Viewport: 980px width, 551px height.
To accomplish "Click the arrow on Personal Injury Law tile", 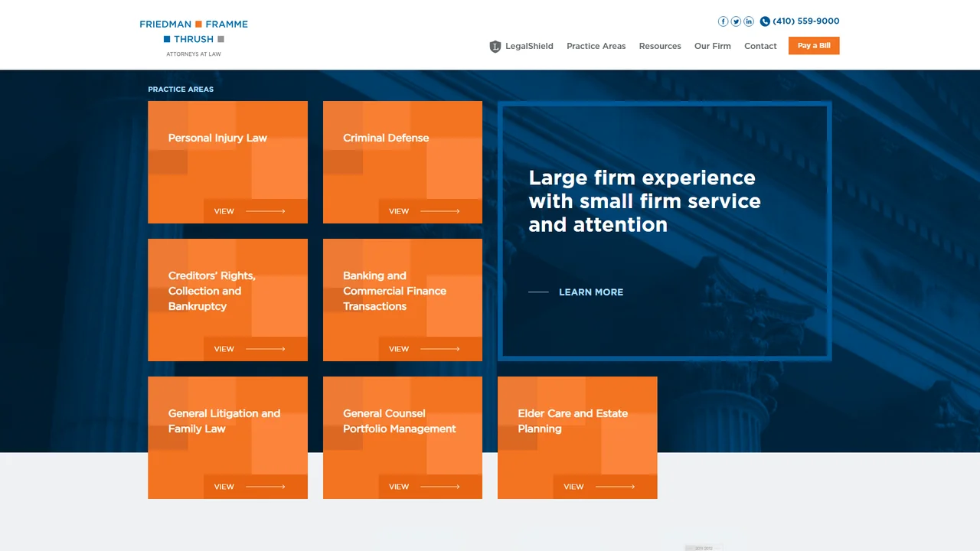I will (265, 211).
